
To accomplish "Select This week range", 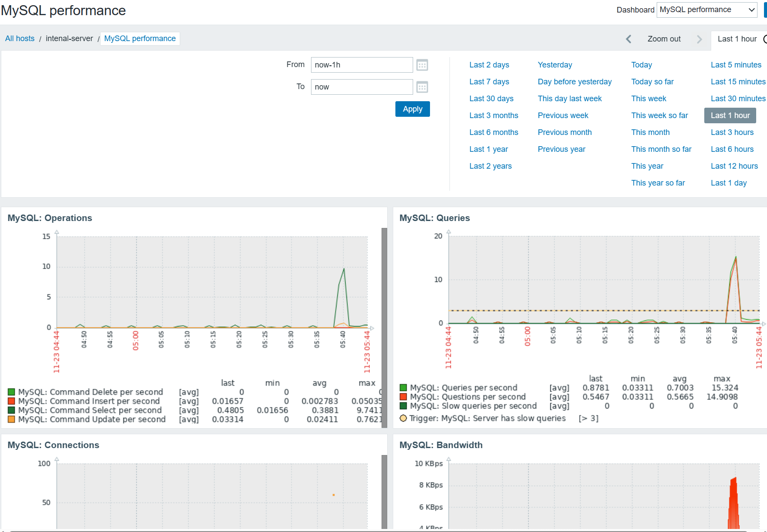I will pos(649,99).
